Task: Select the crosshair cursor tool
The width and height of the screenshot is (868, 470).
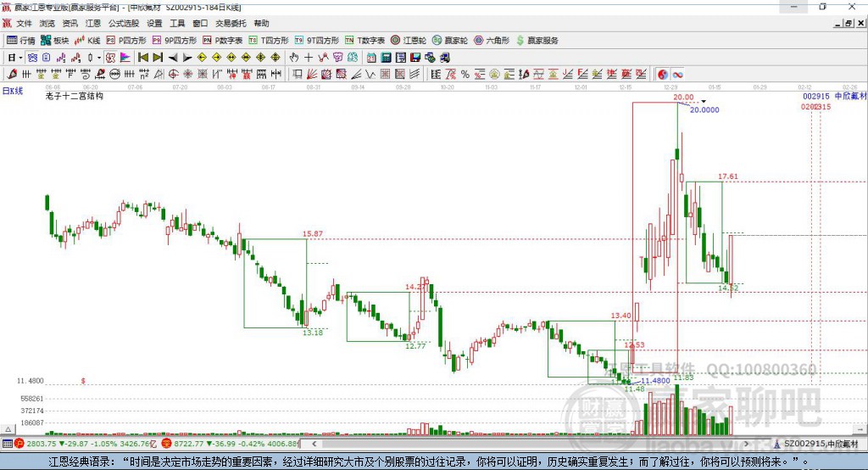Action: [x=309, y=58]
